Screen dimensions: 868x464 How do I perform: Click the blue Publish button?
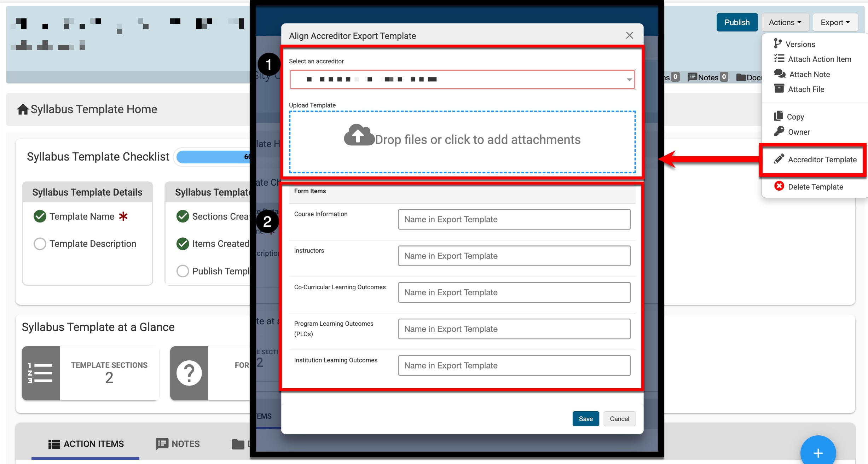tap(737, 22)
